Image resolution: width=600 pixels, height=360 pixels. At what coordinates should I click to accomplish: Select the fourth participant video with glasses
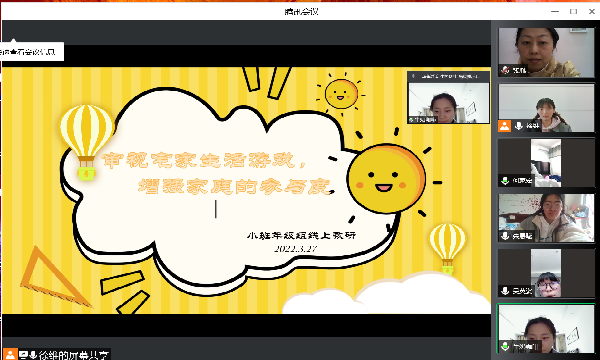coord(546,218)
